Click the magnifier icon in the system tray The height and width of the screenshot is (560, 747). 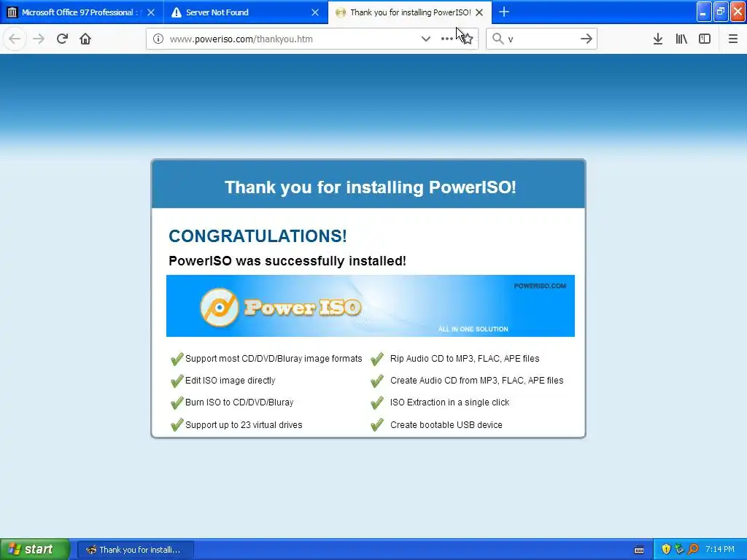(693, 549)
